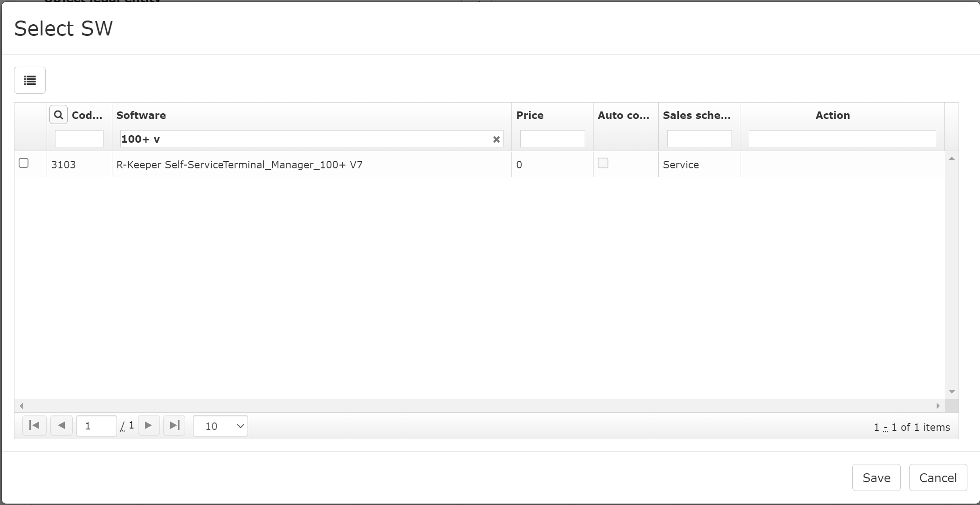
Task: Click the Save button
Action: pyautogui.click(x=876, y=477)
